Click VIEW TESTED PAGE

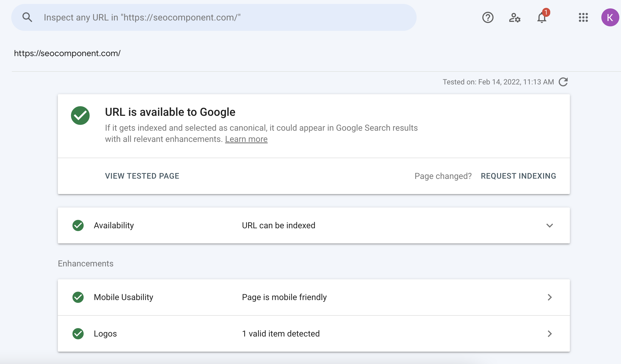point(142,176)
